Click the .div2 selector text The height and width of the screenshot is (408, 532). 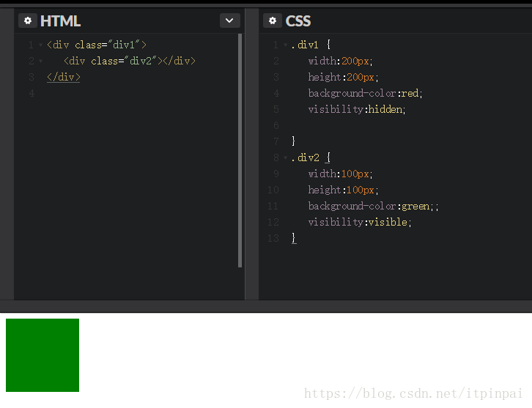pos(305,157)
